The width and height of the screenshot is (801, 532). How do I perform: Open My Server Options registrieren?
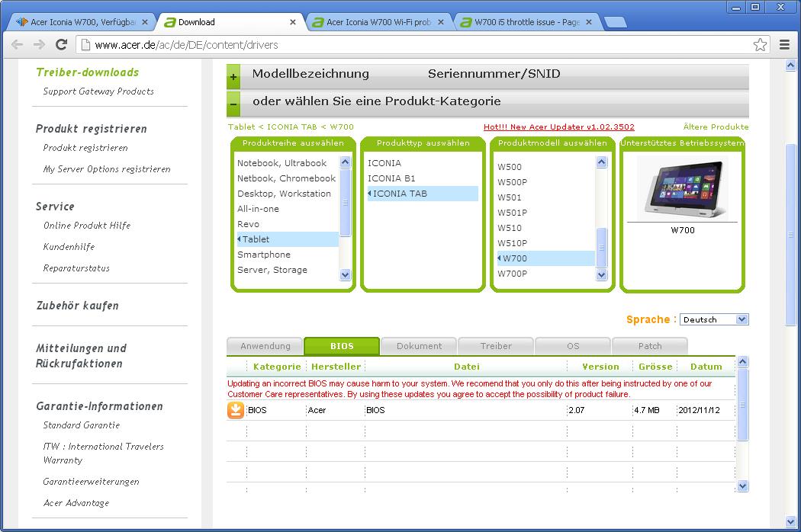tap(107, 169)
